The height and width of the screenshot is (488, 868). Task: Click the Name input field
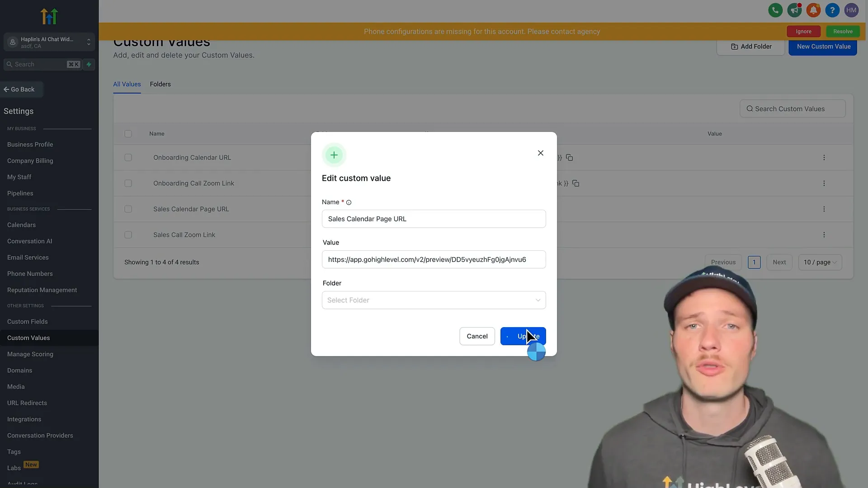click(x=434, y=219)
